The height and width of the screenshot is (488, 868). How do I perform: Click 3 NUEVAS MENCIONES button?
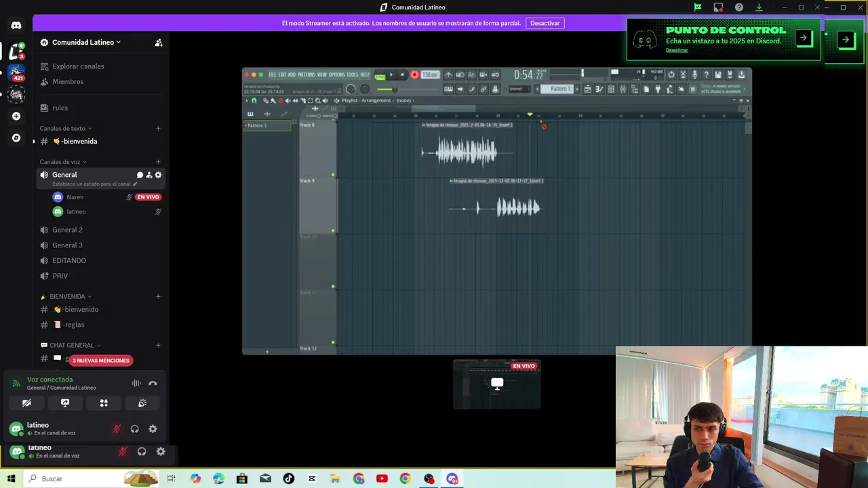pyautogui.click(x=100, y=361)
